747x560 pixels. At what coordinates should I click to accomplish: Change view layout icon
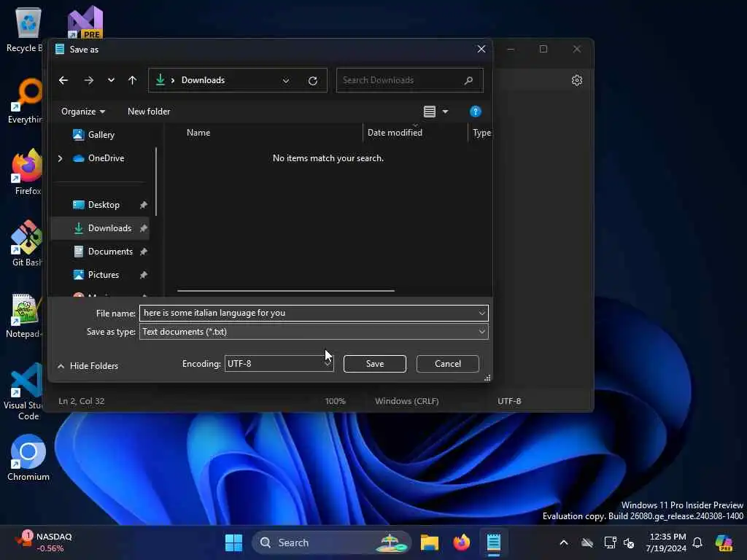429,112
